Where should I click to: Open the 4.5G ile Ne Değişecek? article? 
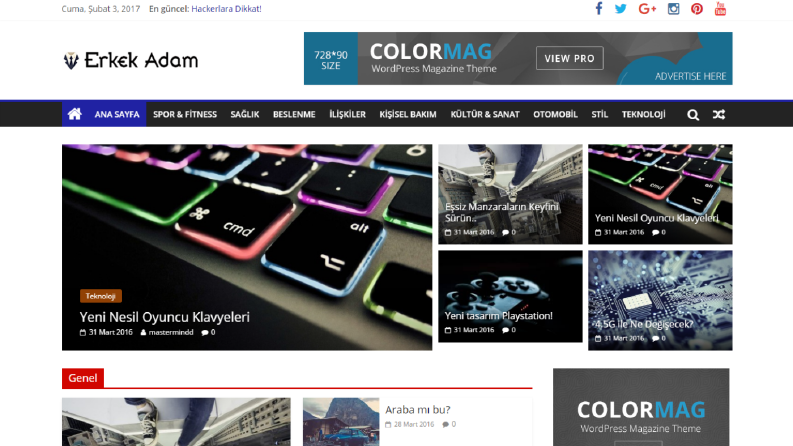(643, 324)
